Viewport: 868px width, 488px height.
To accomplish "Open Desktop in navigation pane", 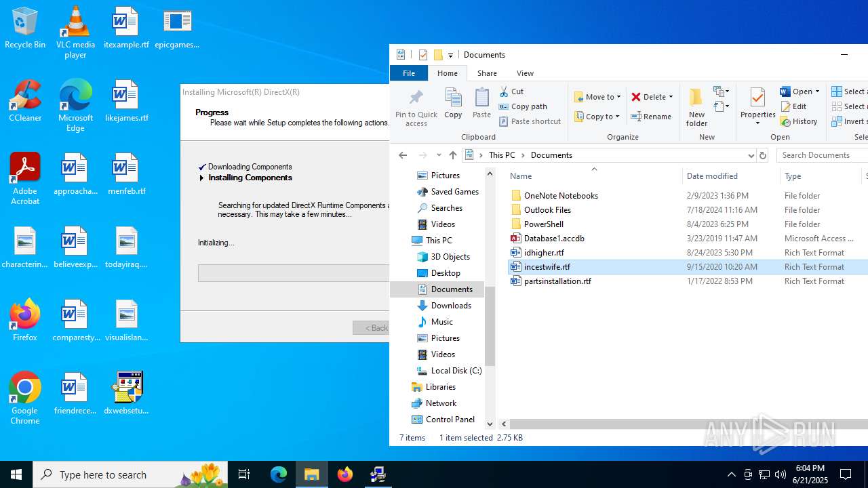I will (x=446, y=272).
